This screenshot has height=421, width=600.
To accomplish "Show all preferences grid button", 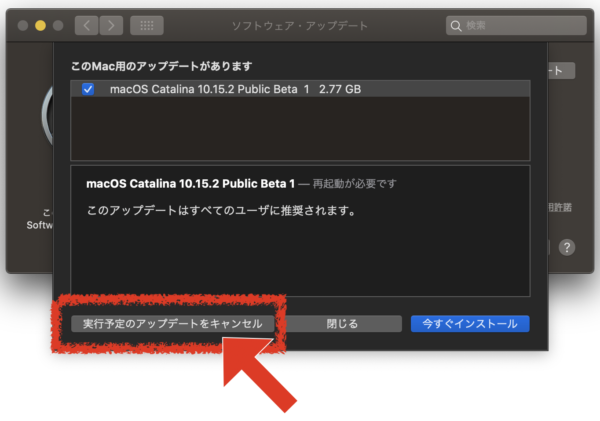I will pyautogui.click(x=147, y=26).
